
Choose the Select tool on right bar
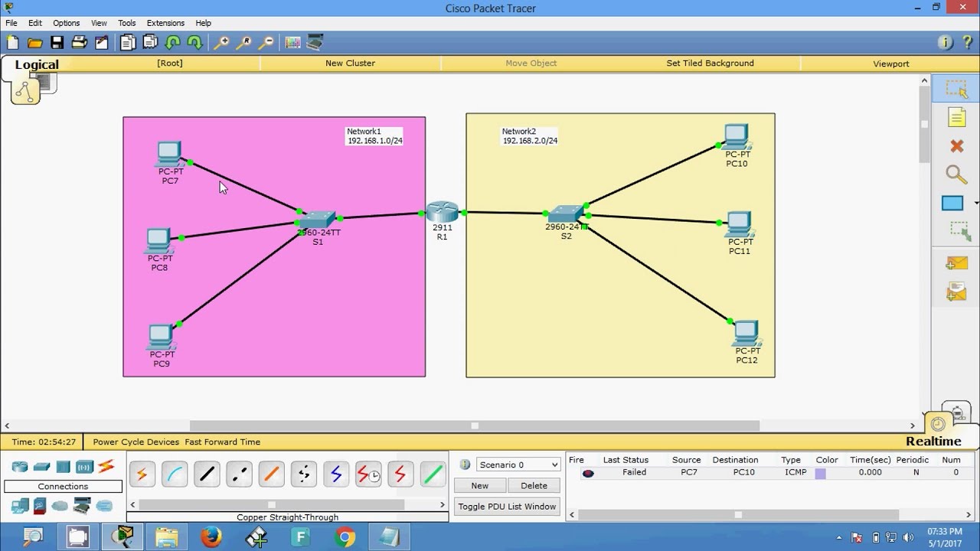[x=956, y=89]
